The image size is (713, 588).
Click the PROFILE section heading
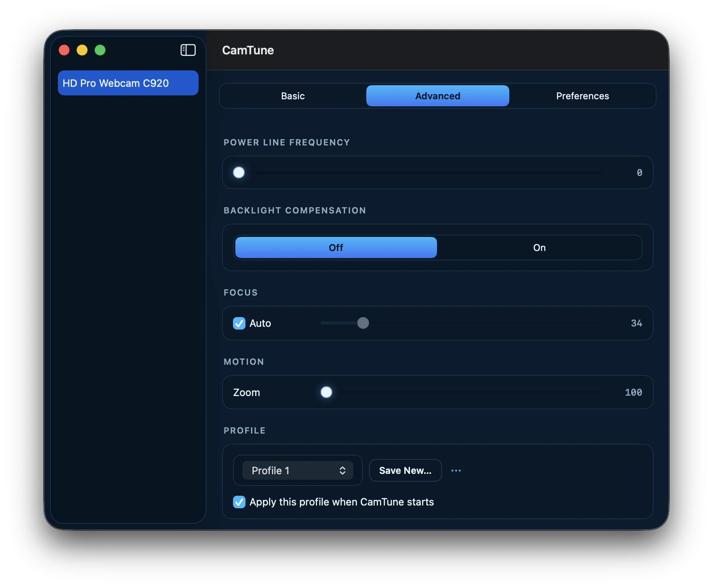[244, 430]
